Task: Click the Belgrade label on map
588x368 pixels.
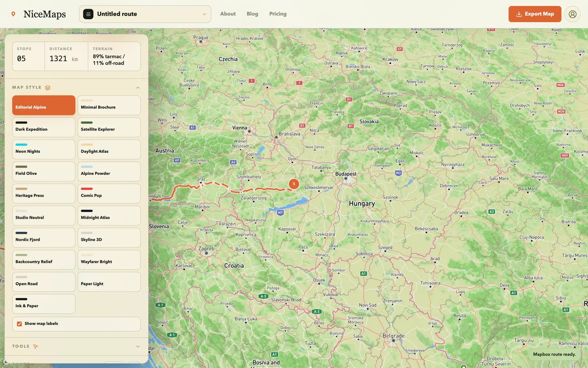Action: [x=393, y=336]
